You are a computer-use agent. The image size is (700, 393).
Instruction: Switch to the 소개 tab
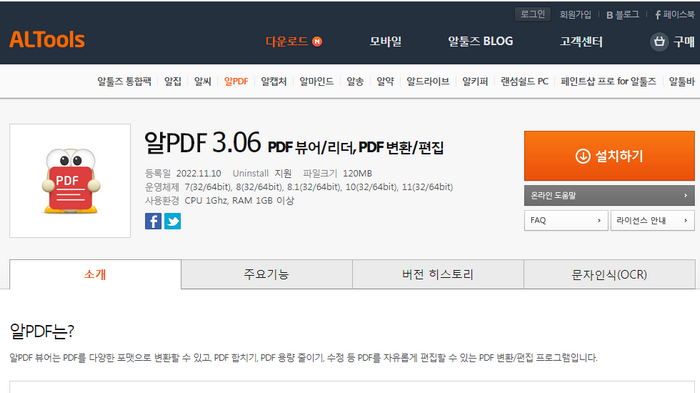coord(95,274)
